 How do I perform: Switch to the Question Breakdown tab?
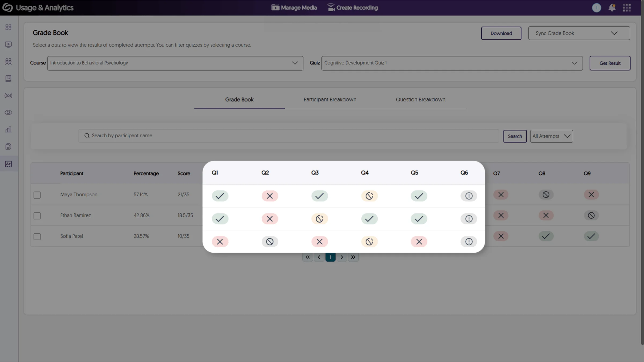click(x=420, y=99)
